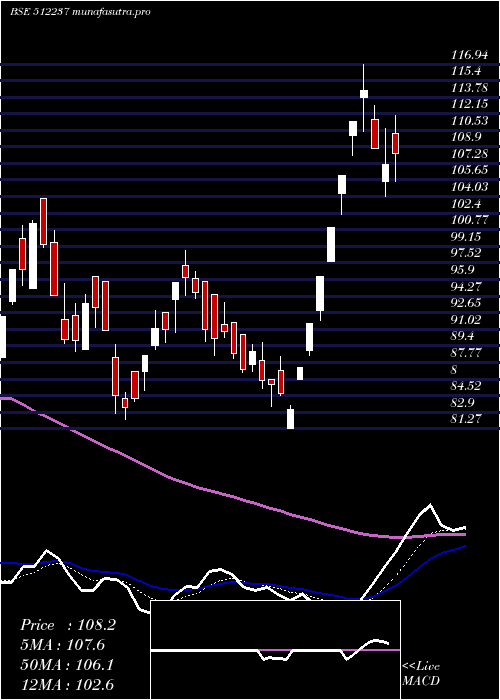Click the 12MA : 102.6 readout
500x700 pixels.
coord(68,684)
